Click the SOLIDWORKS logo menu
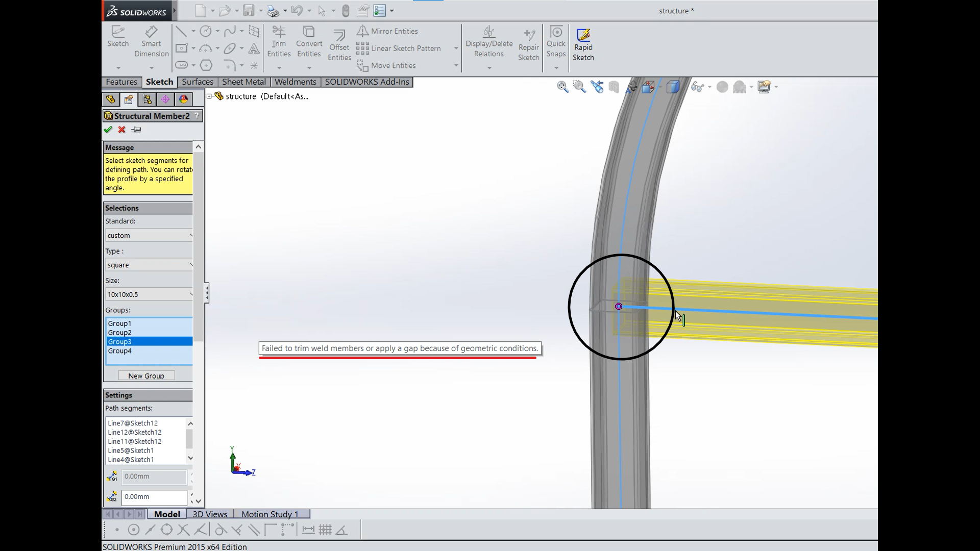 (x=136, y=11)
